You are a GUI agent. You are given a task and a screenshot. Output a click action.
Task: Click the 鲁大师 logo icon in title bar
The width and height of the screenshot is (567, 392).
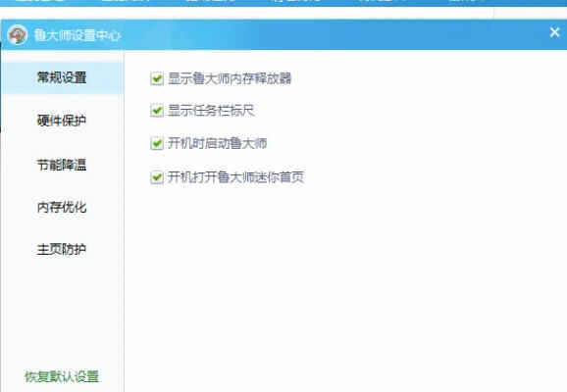click(x=18, y=34)
